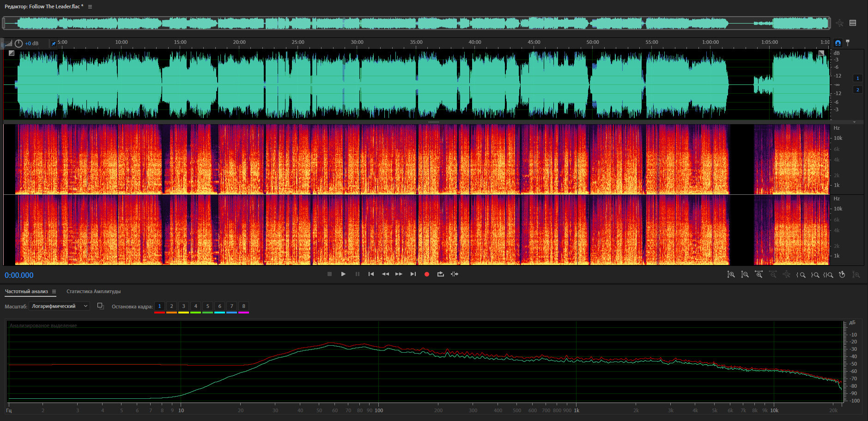Switch to the Статистика Амплитуды tab
Image resolution: width=868 pixels, height=421 pixels.
(x=93, y=291)
